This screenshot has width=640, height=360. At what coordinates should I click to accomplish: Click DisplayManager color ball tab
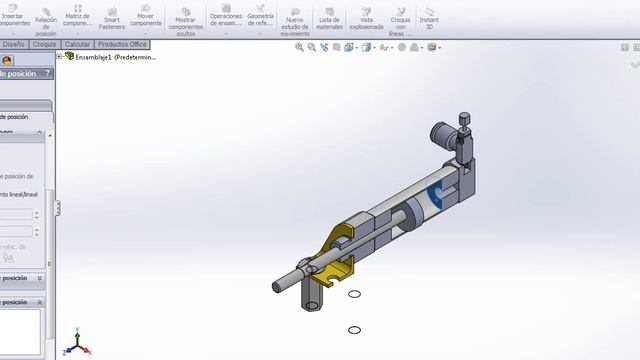tap(7, 60)
